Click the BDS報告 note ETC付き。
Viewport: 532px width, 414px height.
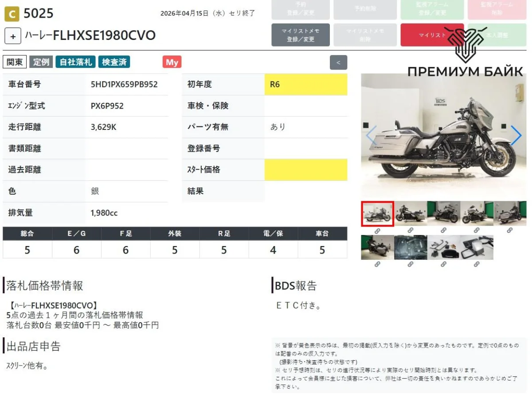click(x=298, y=305)
